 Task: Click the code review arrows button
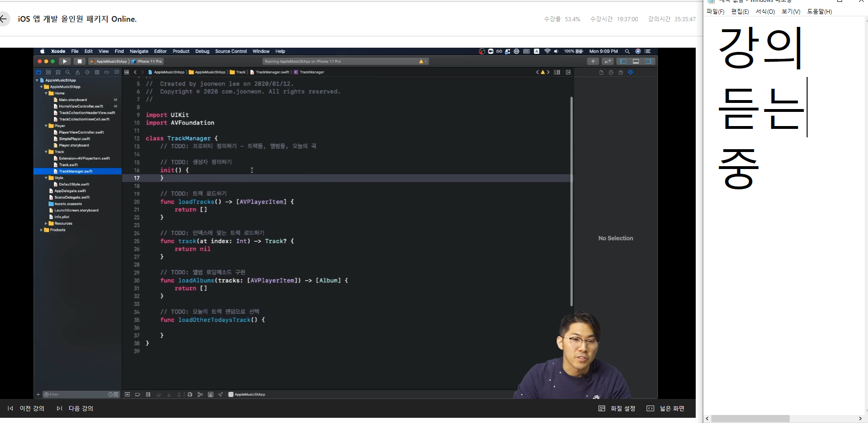(x=607, y=61)
